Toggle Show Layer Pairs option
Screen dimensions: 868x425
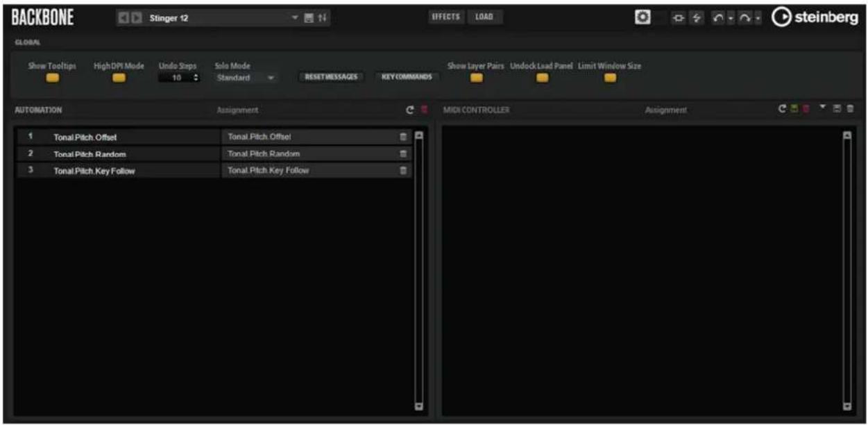click(x=476, y=78)
